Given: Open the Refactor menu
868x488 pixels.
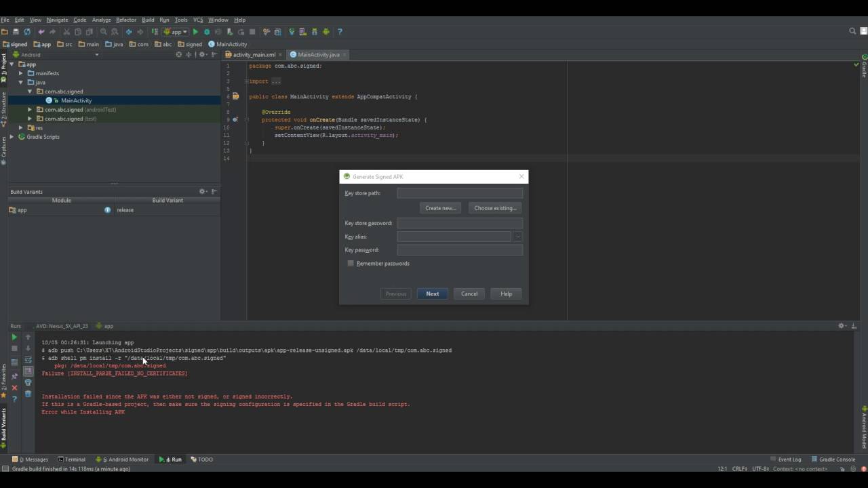Looking at the screenshot, I should (x=125, y=20).
